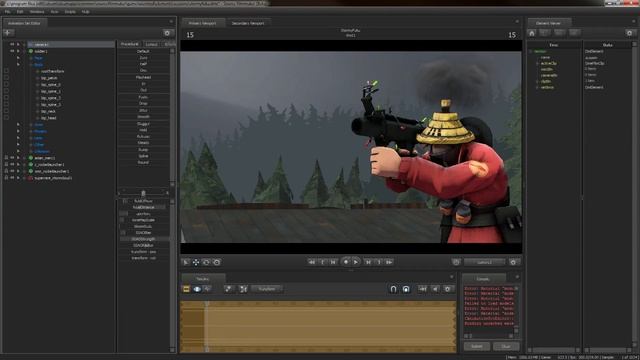Mute audio with the timeline speaker icon

click(436, 289)
